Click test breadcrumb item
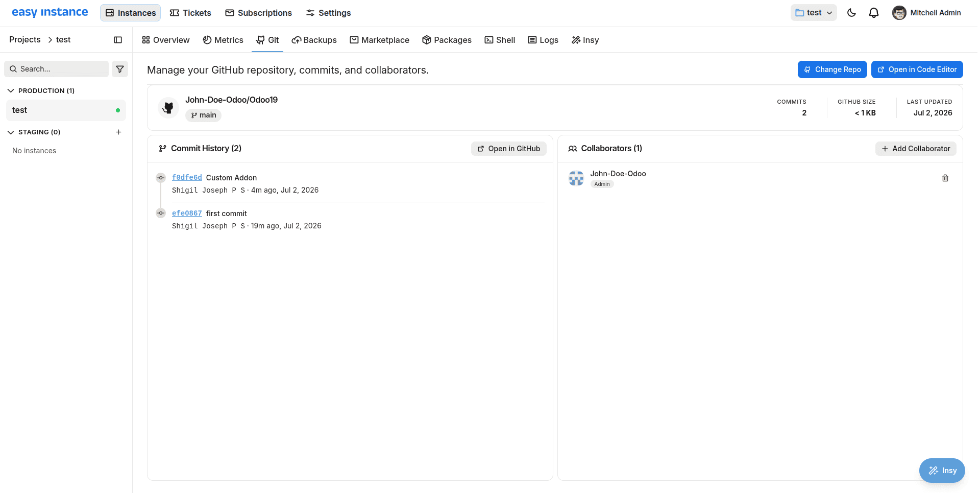The height and width of the screenshot is (493, 980). coord(63,39)
